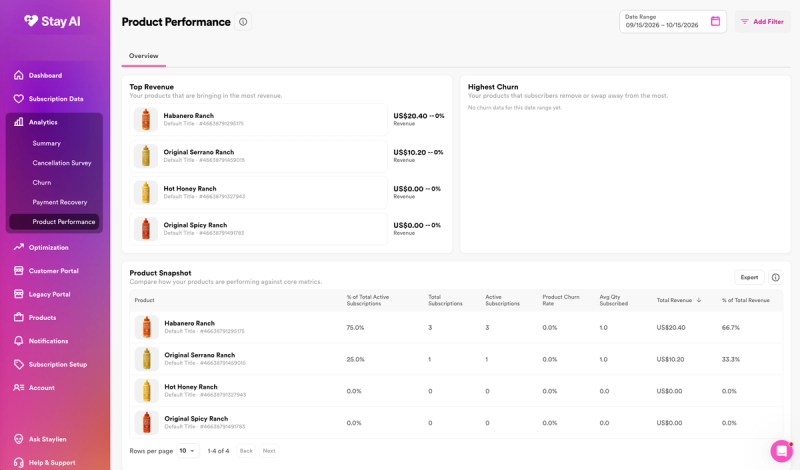The height and width of the screenshot is (470, 800).
Task: Open Customer Portal in sidebar
Action: 54,271
